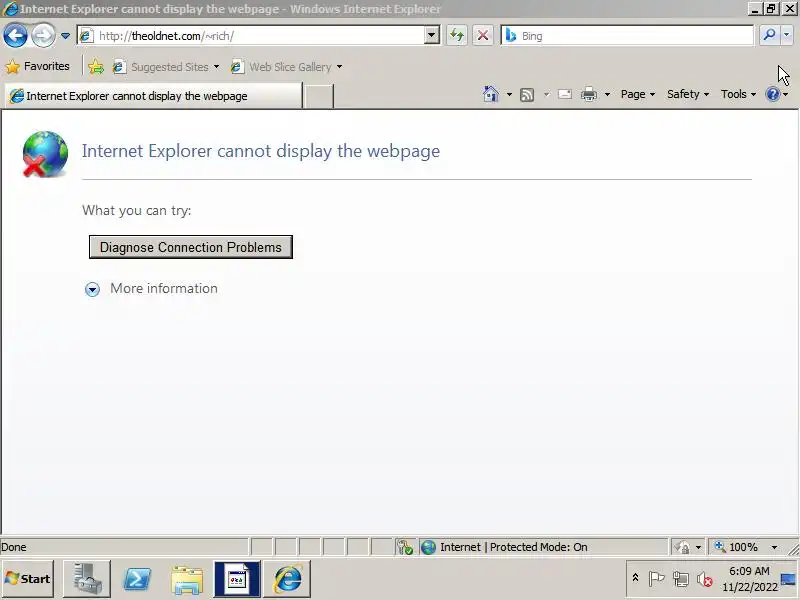Viewport: 800px width, 600px height.
Task: Open the Help question mark menu
Action: (x=777, y=94)
